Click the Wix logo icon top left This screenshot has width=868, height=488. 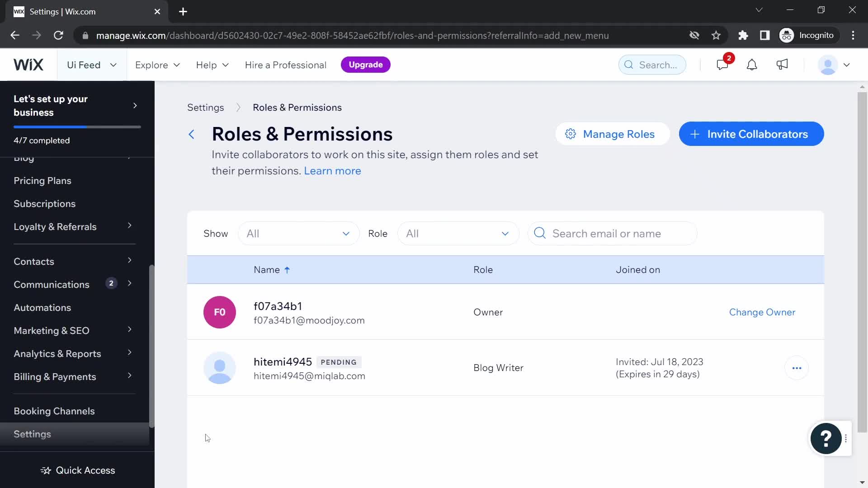28,64
